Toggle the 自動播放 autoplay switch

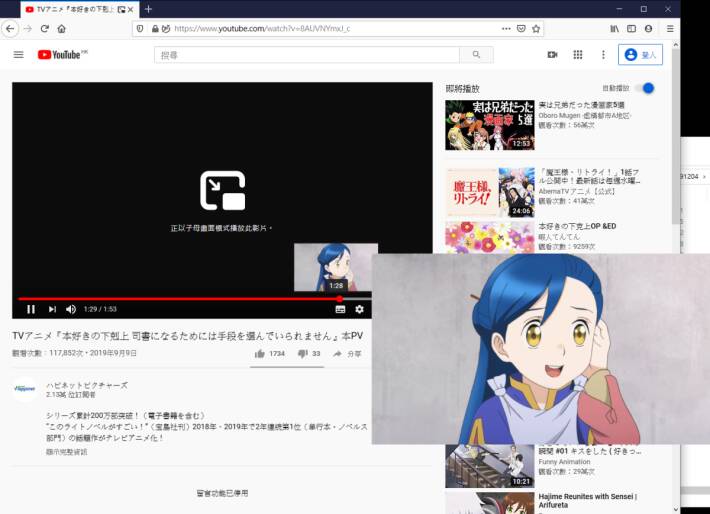646,88
